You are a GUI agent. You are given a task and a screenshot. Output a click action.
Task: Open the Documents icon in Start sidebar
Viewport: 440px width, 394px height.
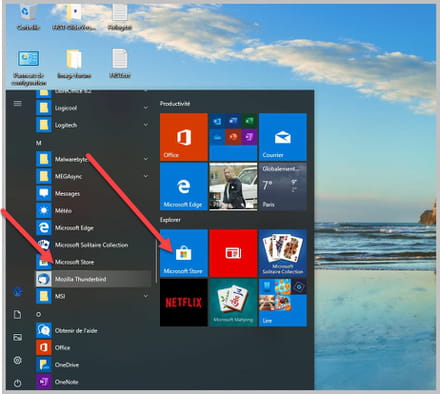17,314
